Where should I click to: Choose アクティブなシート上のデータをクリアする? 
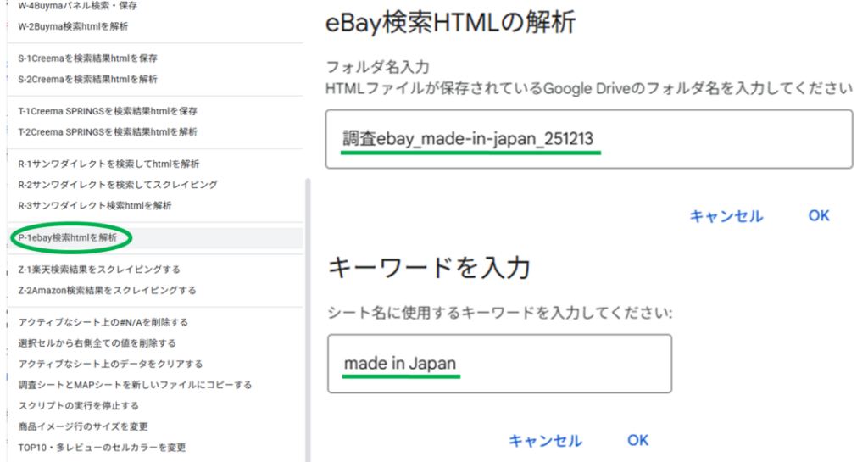point(110,364)
